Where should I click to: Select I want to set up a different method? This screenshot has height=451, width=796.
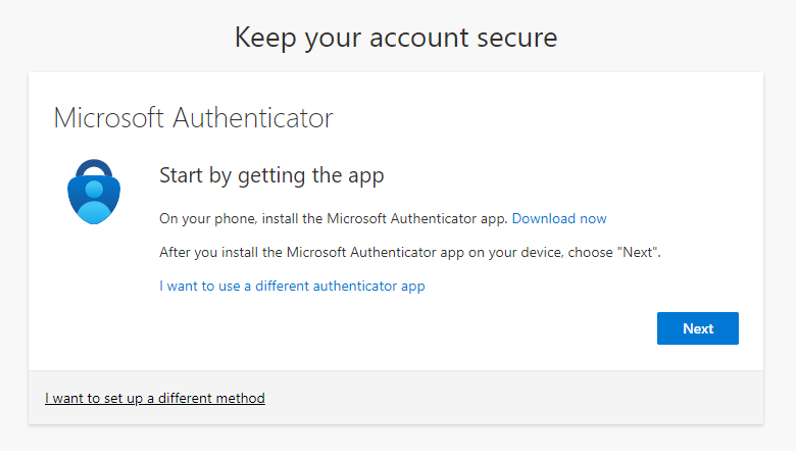(x=155, y=398)
